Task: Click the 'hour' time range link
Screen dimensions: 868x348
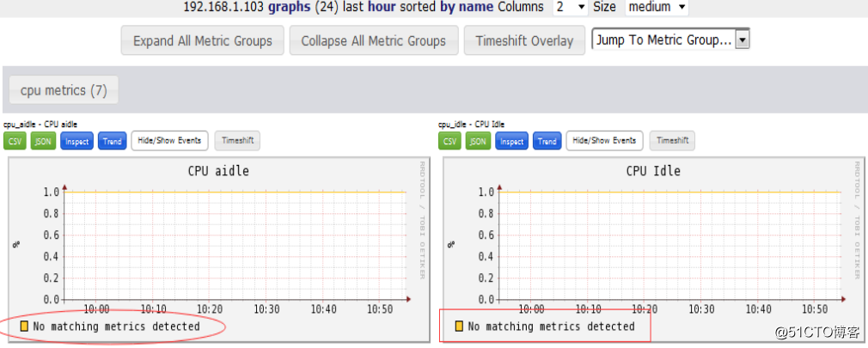Action: [382, 7]
